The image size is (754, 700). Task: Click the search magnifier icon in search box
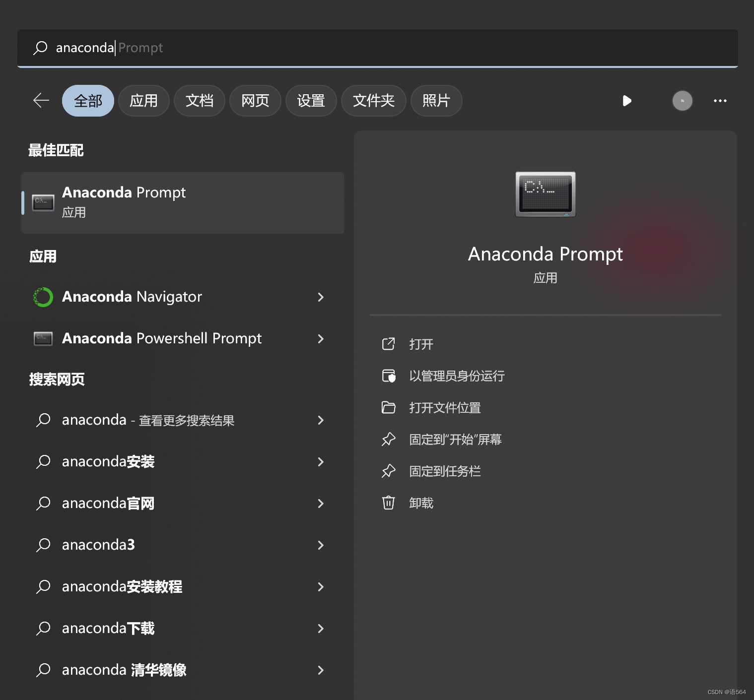(x=40, y=48)
